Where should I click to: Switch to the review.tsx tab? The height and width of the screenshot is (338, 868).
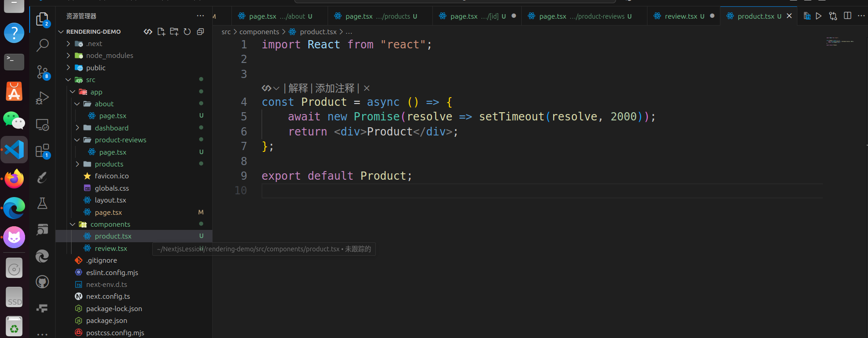[x=680, y=16]
